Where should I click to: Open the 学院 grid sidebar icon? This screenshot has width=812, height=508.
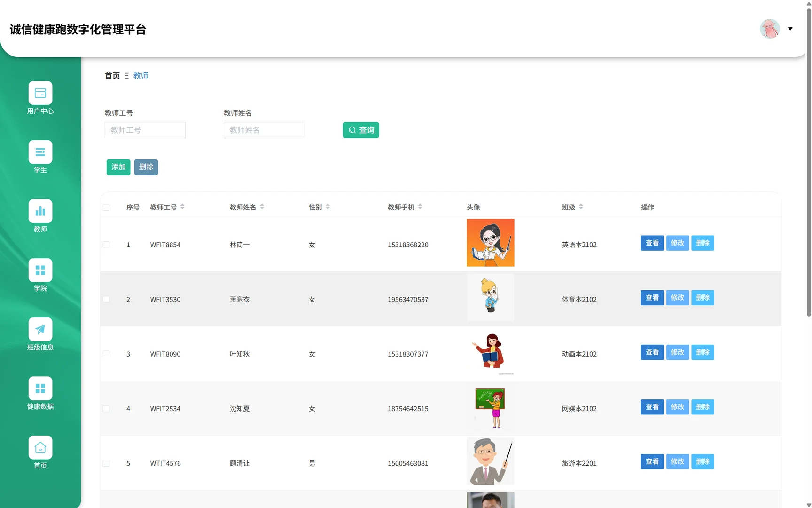coord(40,270)
